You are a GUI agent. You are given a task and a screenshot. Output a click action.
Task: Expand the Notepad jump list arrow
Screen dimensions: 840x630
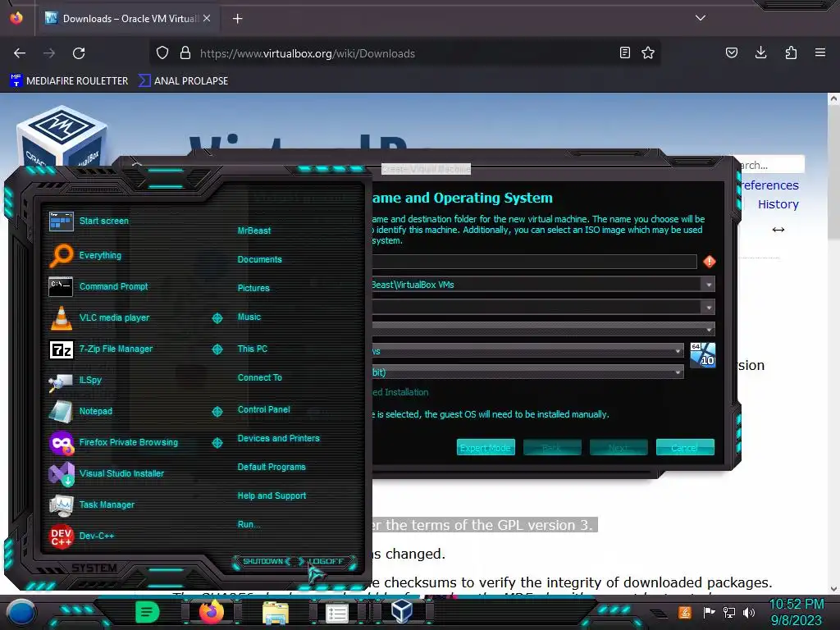pos(217,412)
